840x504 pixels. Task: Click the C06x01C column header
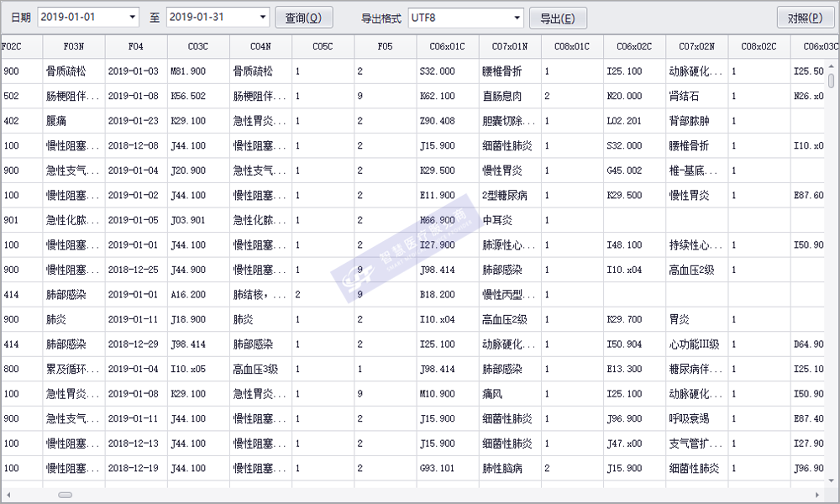click(448, 47)
